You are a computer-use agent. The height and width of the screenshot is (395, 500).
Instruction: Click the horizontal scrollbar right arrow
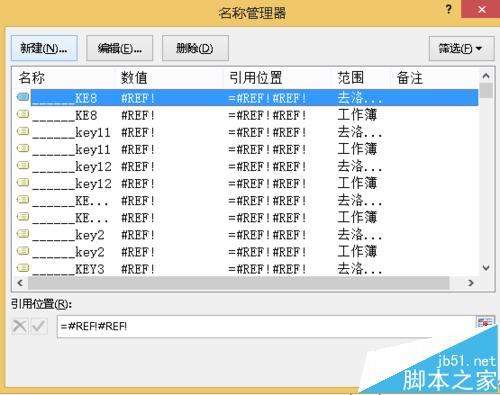tap(471, 283)
